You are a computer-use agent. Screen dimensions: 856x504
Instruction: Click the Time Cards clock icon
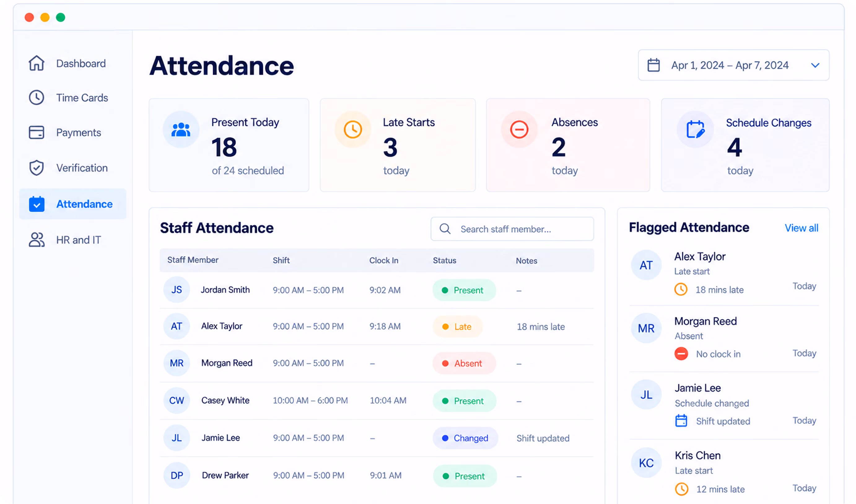tap(36, 98)
